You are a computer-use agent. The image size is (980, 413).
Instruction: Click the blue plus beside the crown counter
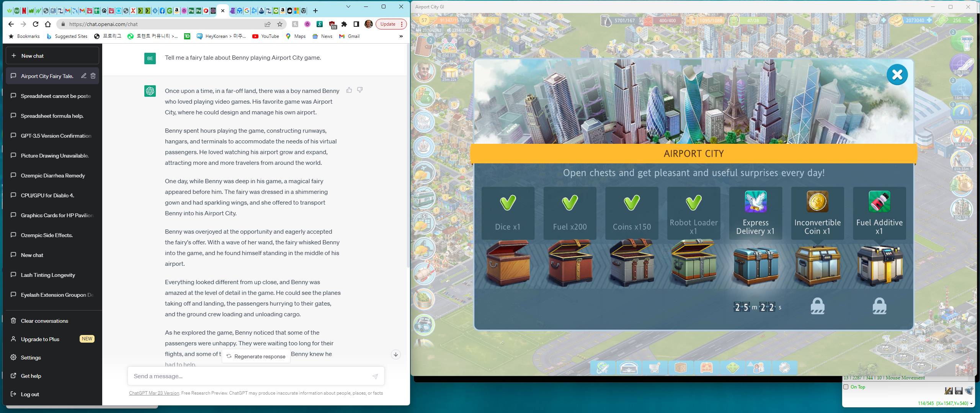coord(884,20)
